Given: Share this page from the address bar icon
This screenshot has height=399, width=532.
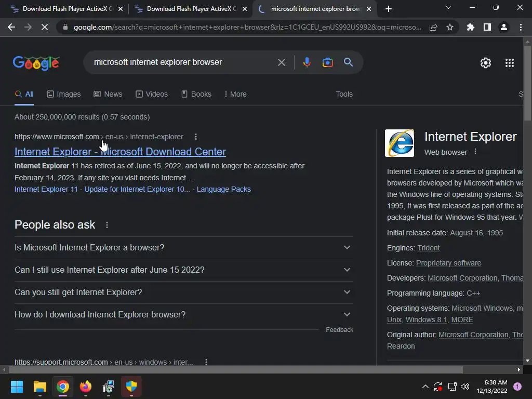Looking at the screenshot, I should pyautogui.click(x=433, y=27).
